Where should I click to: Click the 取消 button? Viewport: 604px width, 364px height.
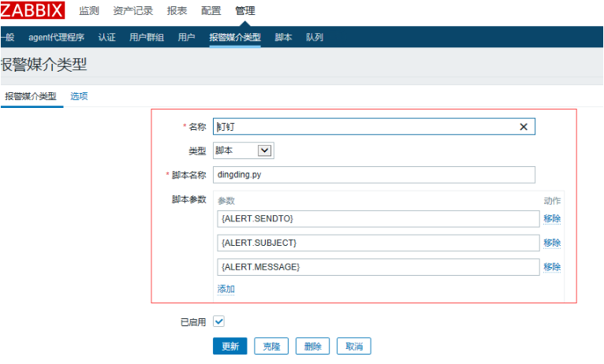click(354, 347)
